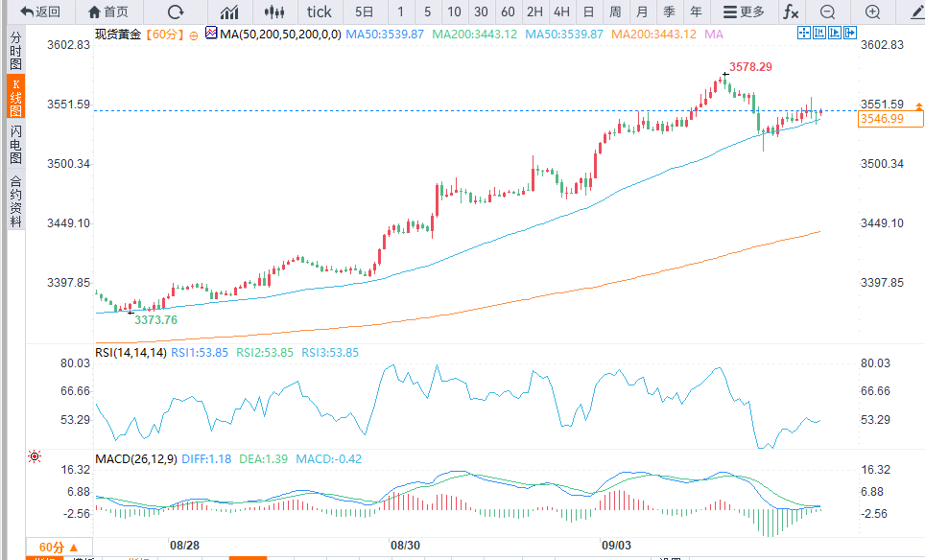
Task: Click the red sun icon beside MACD
Action: click(x=35, y=456)
